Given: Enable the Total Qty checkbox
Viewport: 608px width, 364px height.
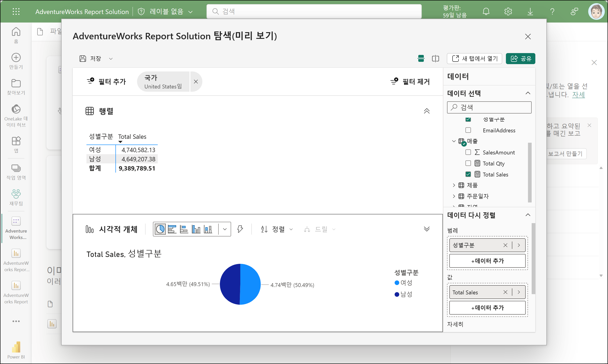Looking at the screenshot, I should coord(468,163).
